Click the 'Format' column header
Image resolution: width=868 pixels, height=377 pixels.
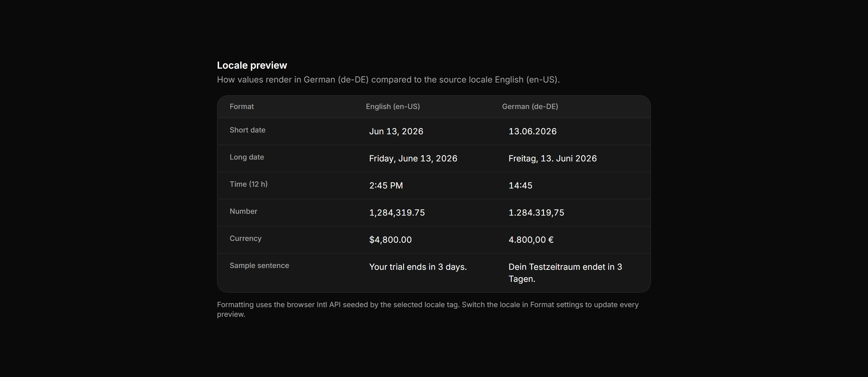242,106
